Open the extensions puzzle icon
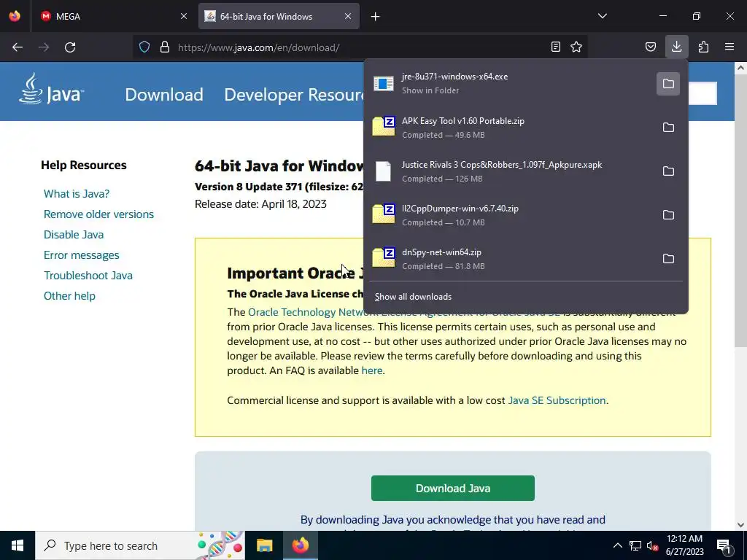This screenshot has width=747, height=560. point(703,47)
